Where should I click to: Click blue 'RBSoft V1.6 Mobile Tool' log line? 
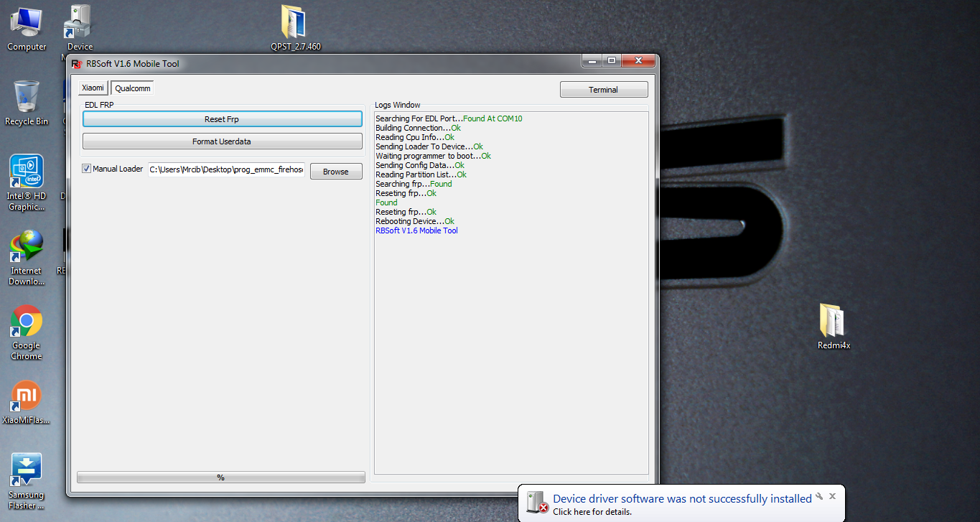pyautogui.click(x=416, y=230)
